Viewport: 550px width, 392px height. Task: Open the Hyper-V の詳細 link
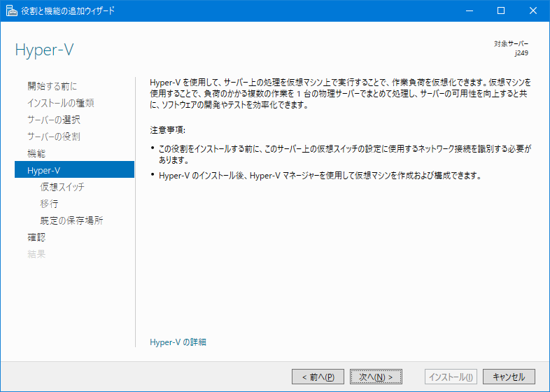(178, 342)
